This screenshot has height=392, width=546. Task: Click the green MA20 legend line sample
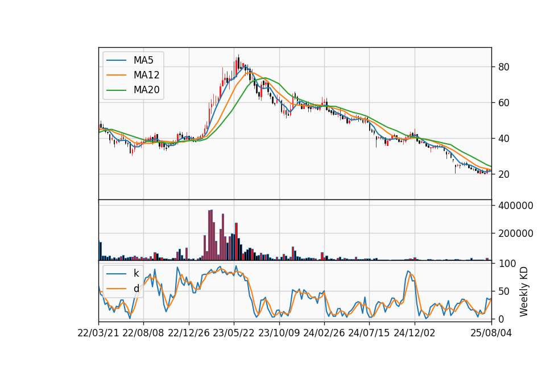pos(116,90)
